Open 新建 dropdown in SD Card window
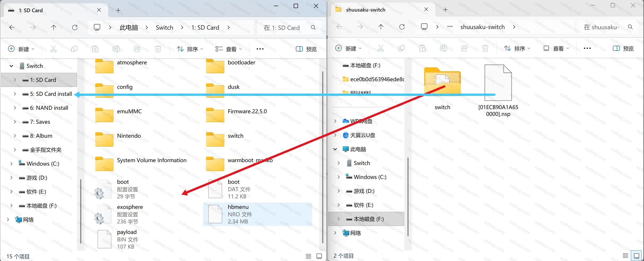Screen dimensions: 644x261 21,49
